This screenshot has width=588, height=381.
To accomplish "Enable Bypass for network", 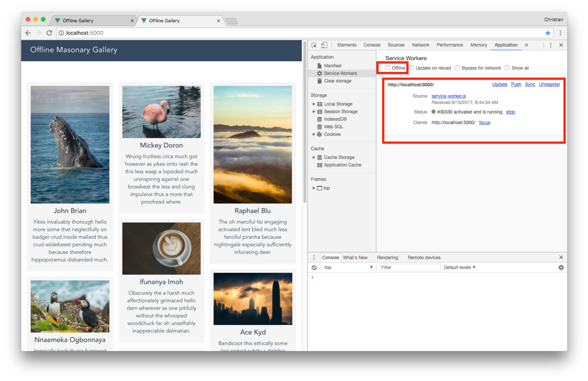I will coord(457,68).
